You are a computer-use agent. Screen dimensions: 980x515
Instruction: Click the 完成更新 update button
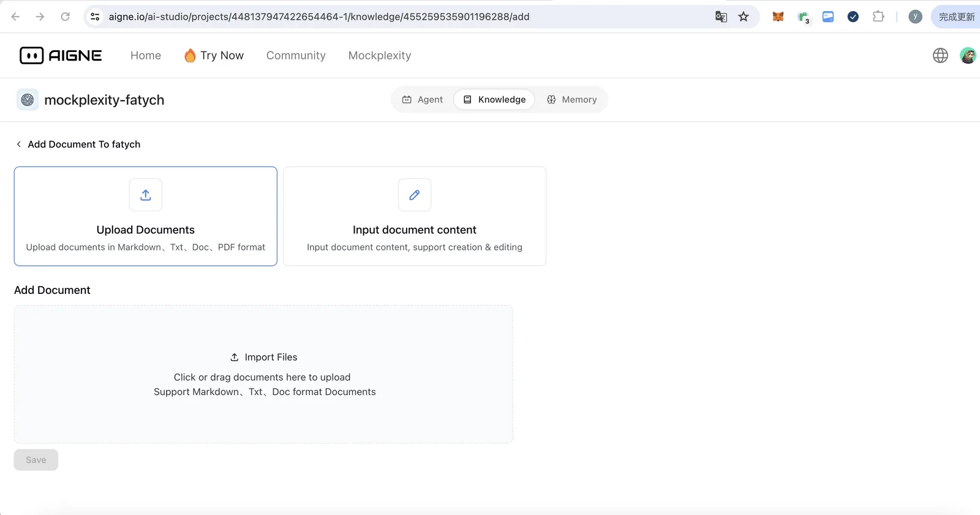pyautogui.click(x=956, y=17)
